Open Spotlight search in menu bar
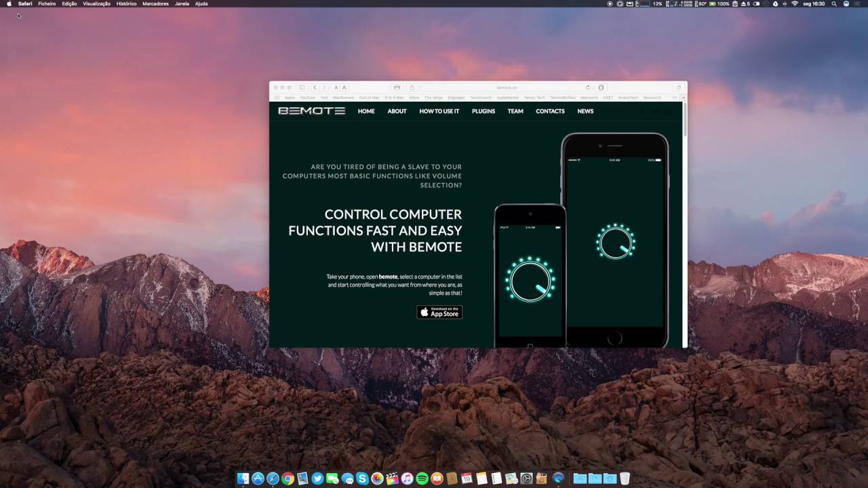Screen dimensions: 868x488 click(x=834, y=3)
